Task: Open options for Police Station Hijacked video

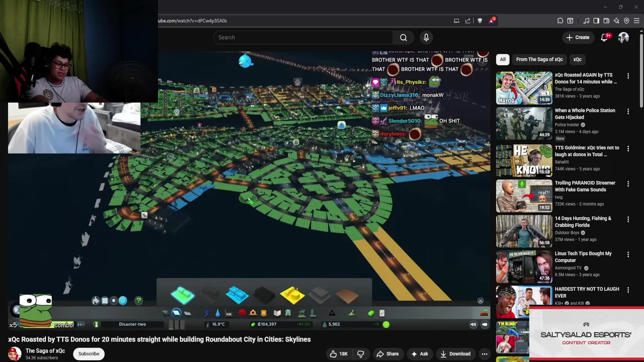Action: [x=628, y=111]
